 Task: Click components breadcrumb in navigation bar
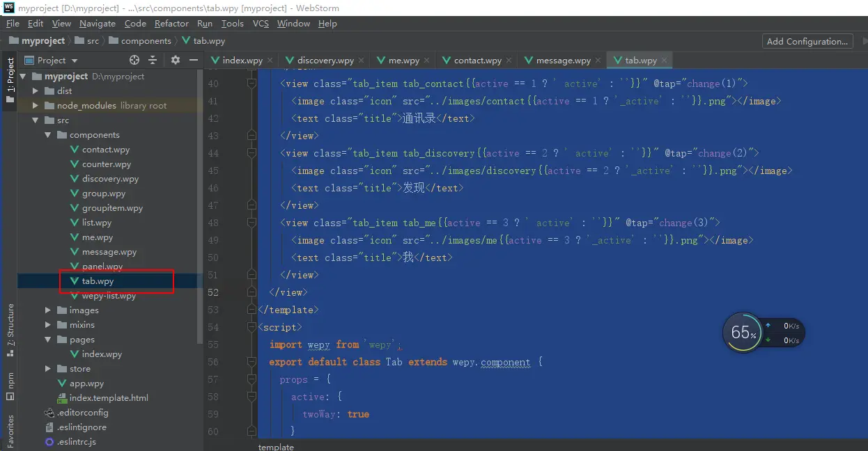(139, 41)
